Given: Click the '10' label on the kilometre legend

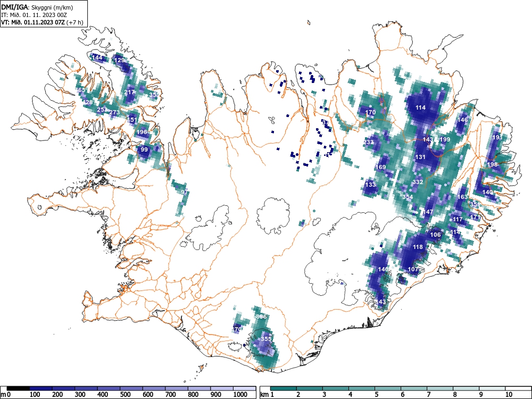Looking at the screenshot, I should [x=509, y=395].
